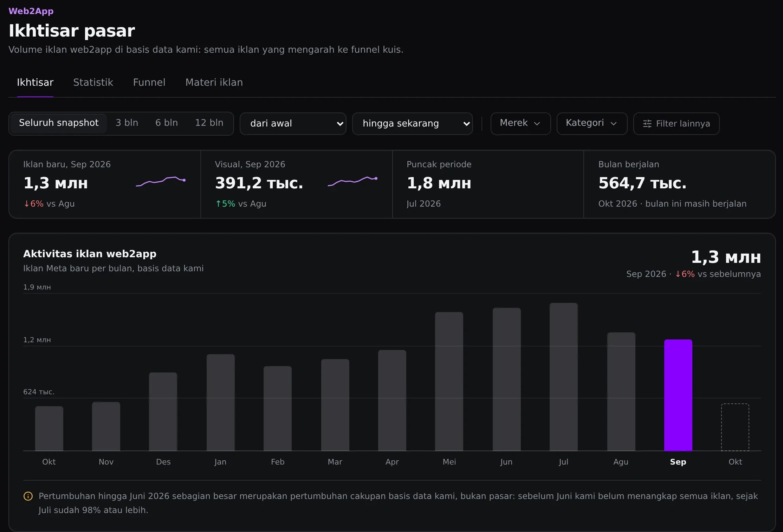
Task: Click the Agu bar in the chart
Action: [x=621, y=392]
